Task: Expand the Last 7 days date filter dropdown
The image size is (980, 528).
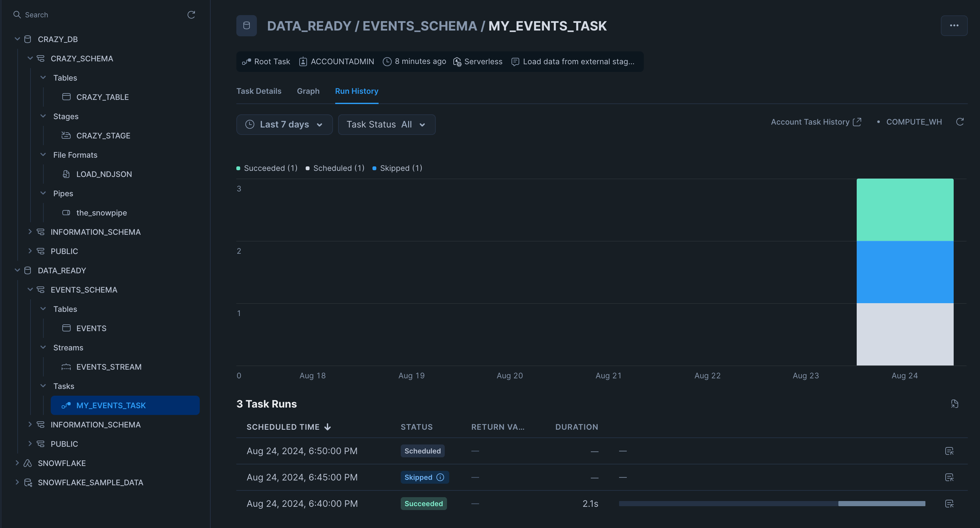Action: [x=284, y=124]
